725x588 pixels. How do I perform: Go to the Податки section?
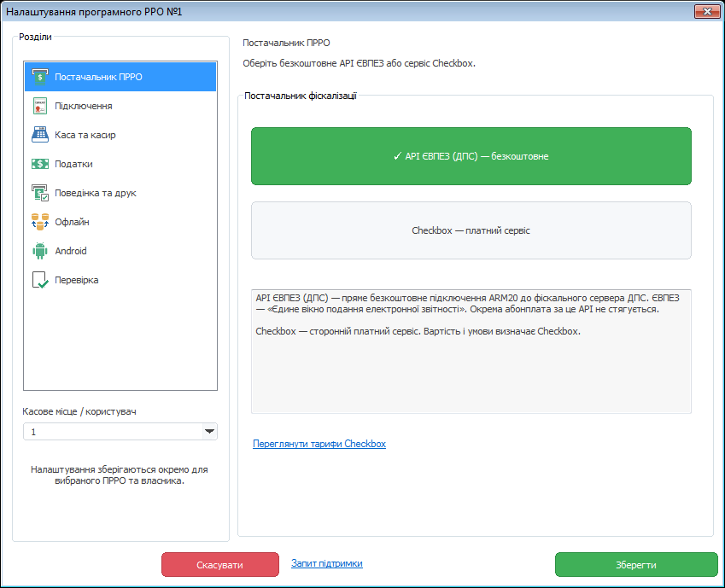tap(120, 164)
